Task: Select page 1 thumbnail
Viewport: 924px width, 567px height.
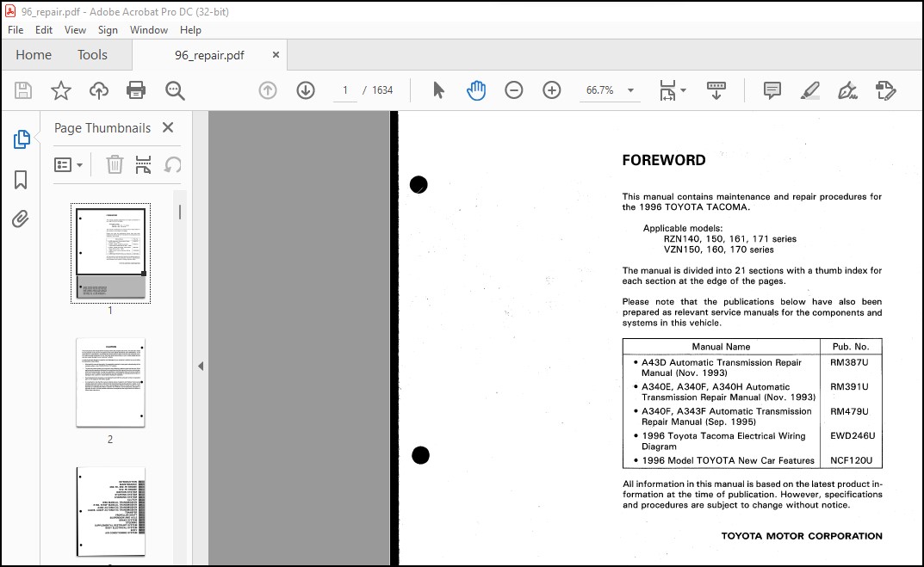Action: point(110,253)
